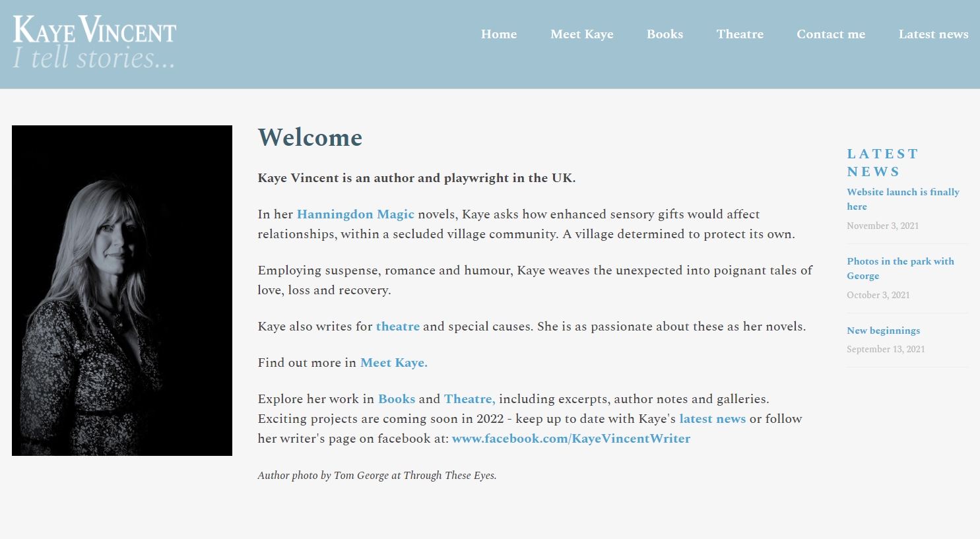Click the date 'November 3, 2021'
980x539 pixels.
(x=882, y=226)
